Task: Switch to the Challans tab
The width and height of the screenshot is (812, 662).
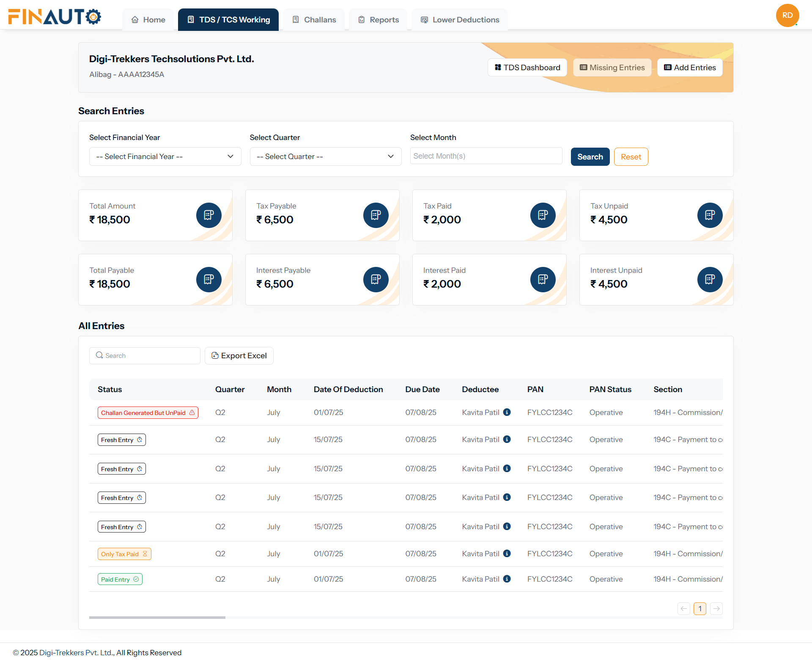Action: tap(314, 19)
